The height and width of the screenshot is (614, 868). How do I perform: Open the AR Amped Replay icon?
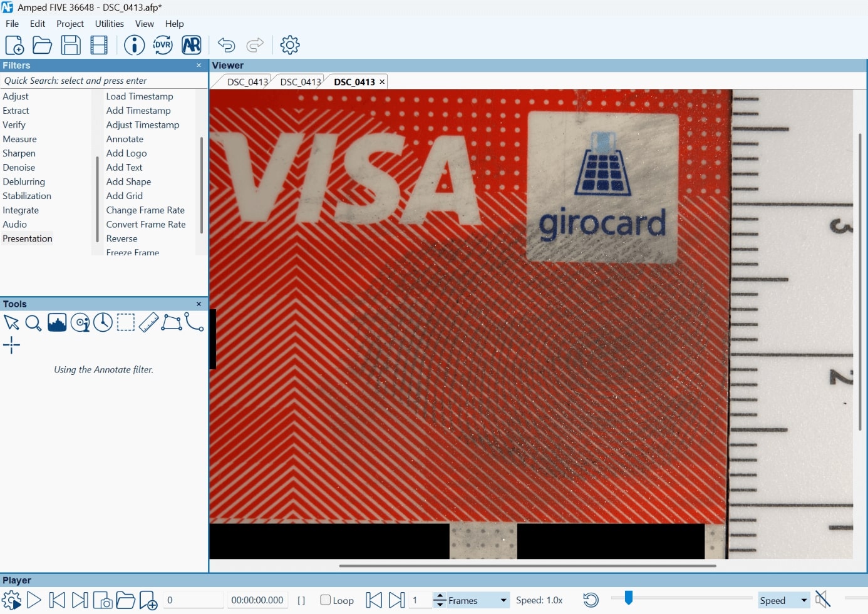[192, 45]
